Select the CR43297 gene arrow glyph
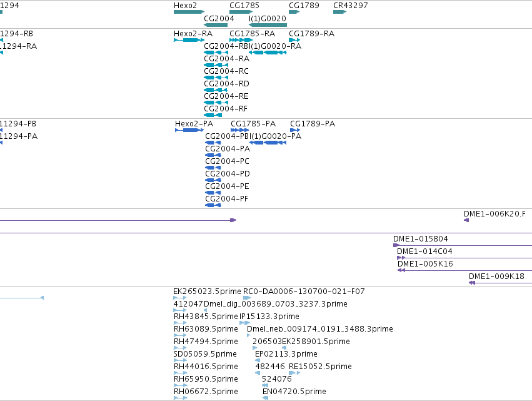 [339, 12]
